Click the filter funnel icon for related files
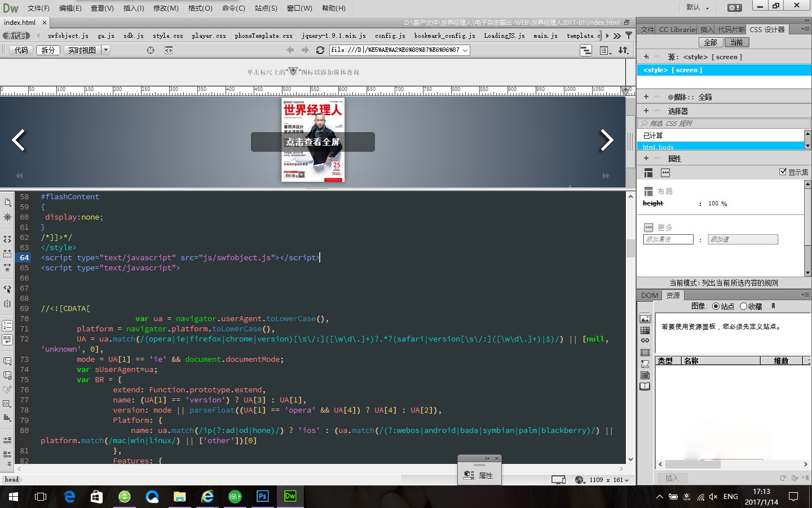This screenshot has width=812, height=508. coord(629,36)
